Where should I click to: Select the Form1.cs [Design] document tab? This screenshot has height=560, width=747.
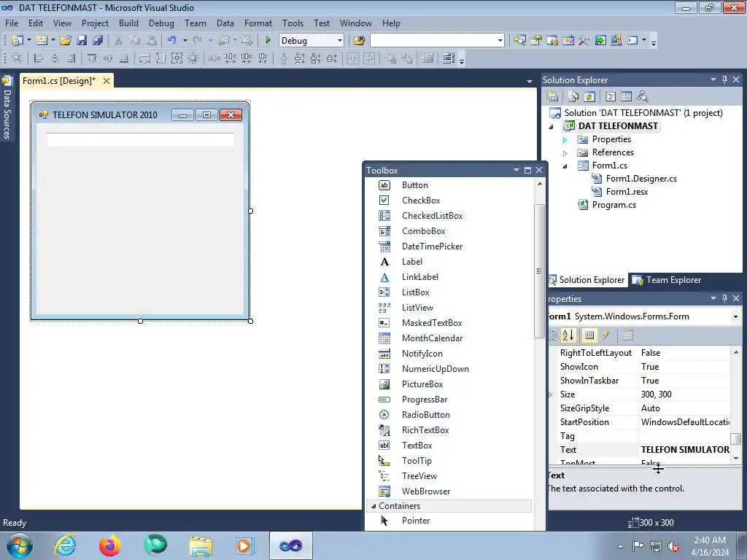pos(59,81)
